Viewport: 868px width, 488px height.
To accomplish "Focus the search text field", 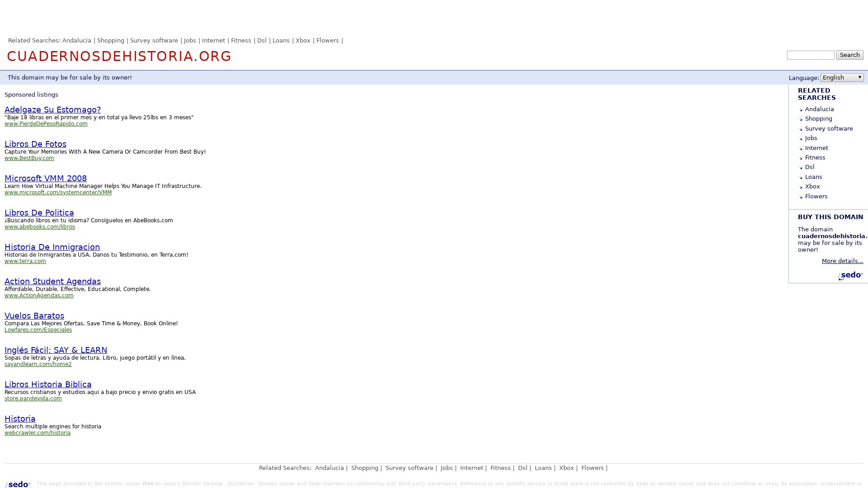I will (810, 55).
